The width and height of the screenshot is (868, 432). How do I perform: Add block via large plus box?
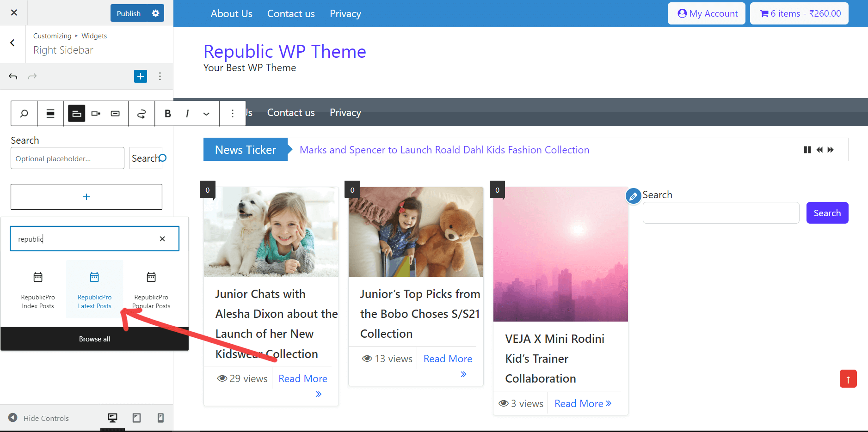86,197
